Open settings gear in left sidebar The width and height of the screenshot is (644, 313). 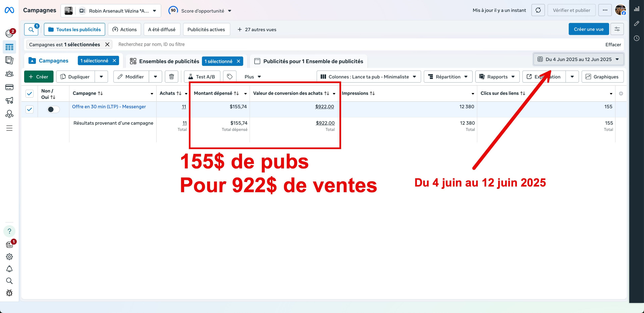coord(9,257)
